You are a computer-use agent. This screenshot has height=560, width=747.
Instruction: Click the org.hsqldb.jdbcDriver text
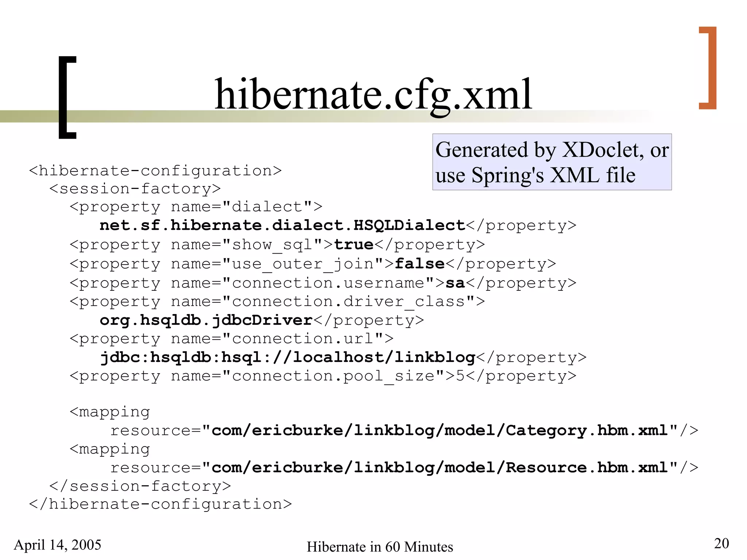[x=206, y=320]
